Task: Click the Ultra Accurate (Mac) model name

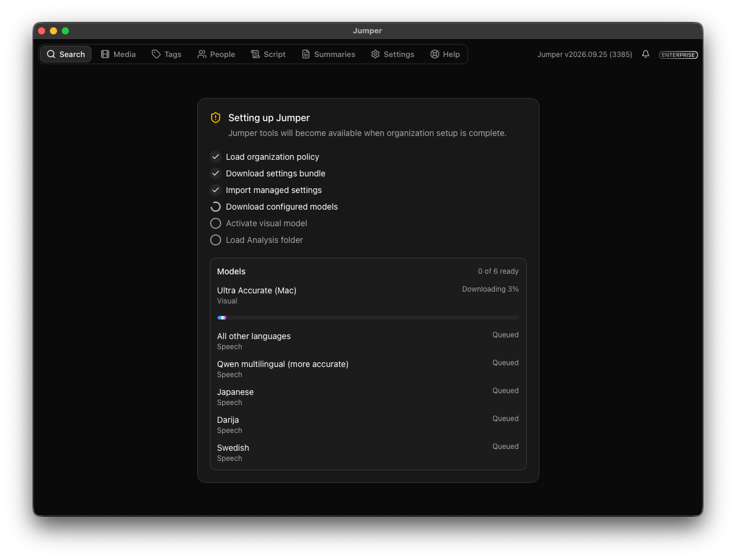Action: click(257, 290)
